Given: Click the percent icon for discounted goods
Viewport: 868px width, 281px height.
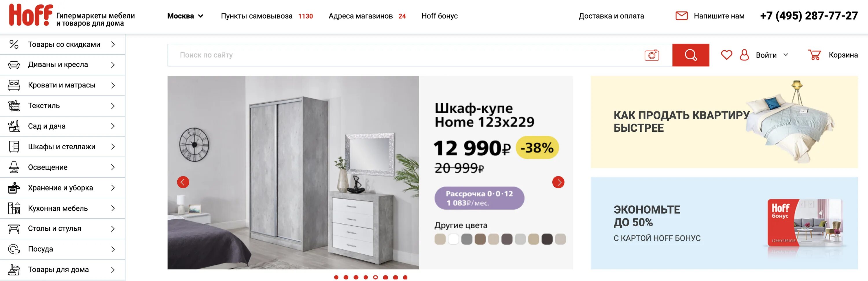Looking at the screenshot, I should [x=14, y=44].
